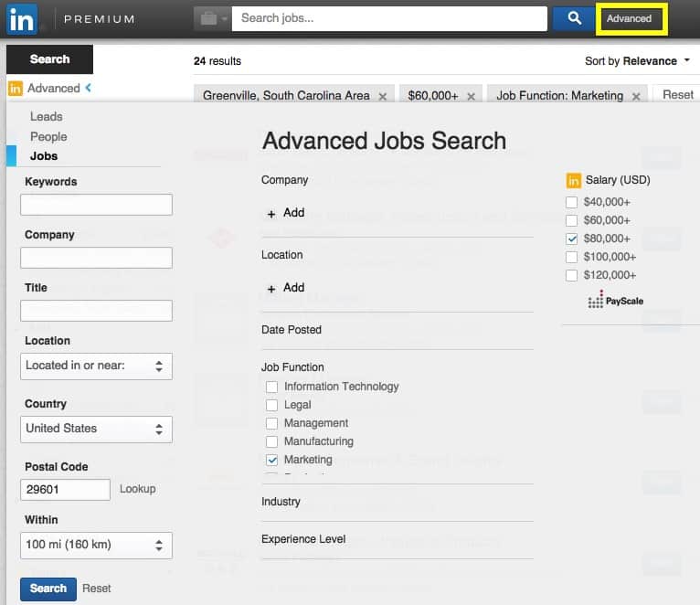This screenshot has height=605, width=700.
Task: Click the Advanced button in the top bar
Action: click(631, 19)
